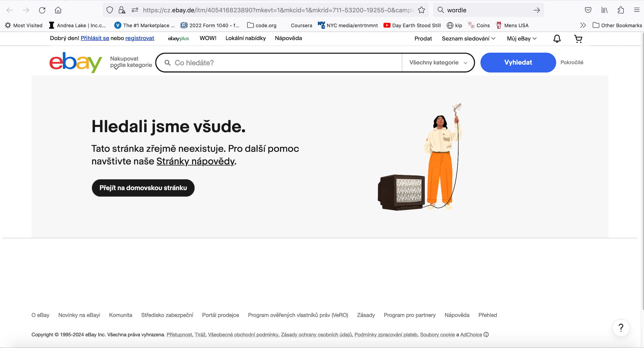Bookmark this page with the star icon

coord(422,10)
